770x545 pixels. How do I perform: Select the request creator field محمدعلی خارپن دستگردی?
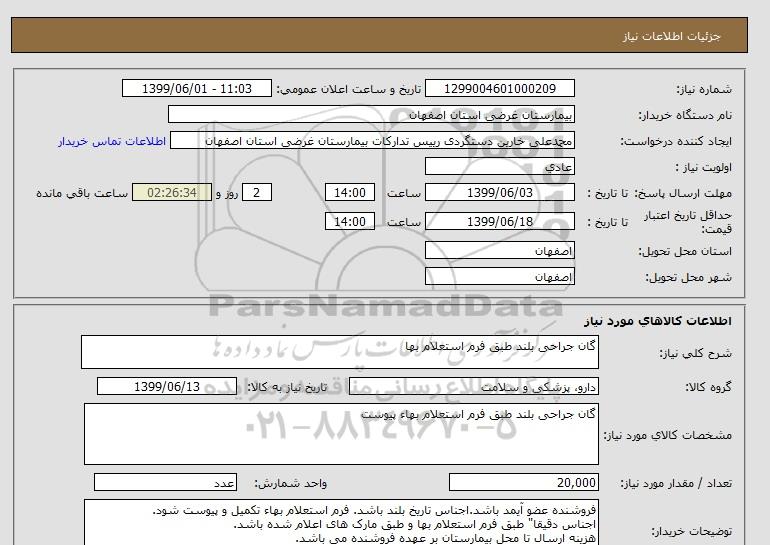click(372, 140)
